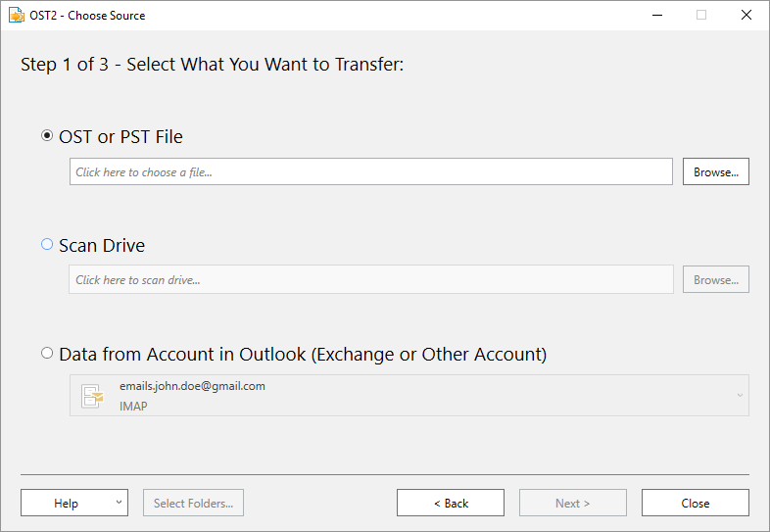770x532 pixels.
Task: Go to previous step with Back button
Action: pyautogui.click(x=451, y=503)
